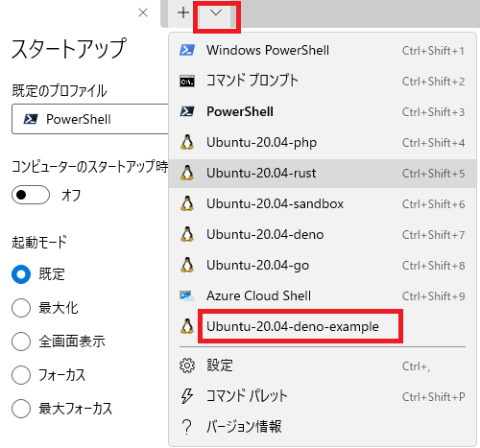480x448 pixels.
Task: Click the 既定のプロファイル label
Action: pos(60,91)
